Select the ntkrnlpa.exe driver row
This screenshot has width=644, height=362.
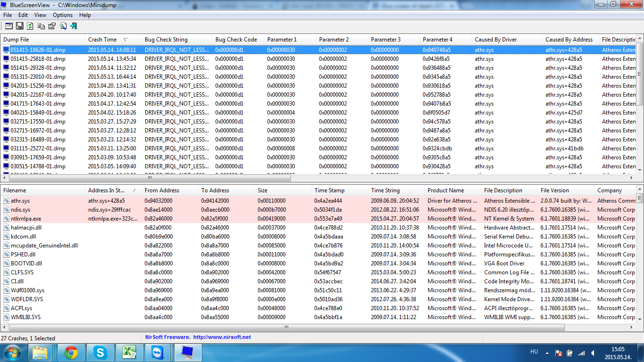coord(318,219)
